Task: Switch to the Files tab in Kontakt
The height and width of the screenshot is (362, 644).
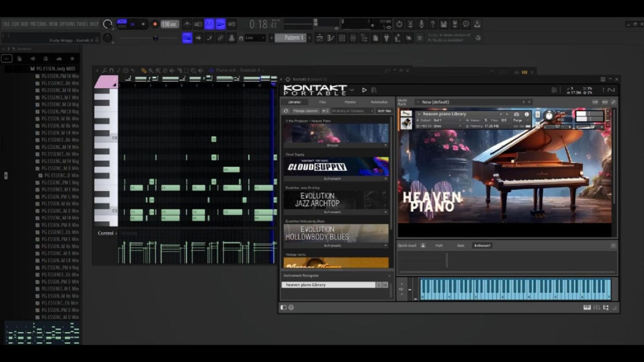Action: (x=322, y=102)
